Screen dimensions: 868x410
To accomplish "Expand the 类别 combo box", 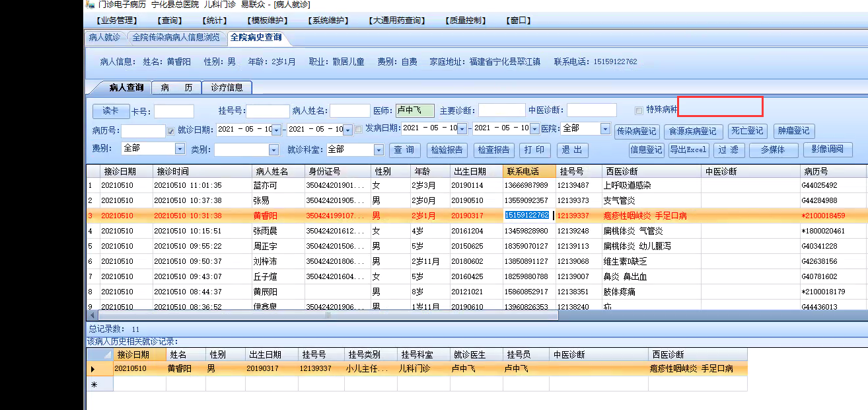I will coord(273,149).
